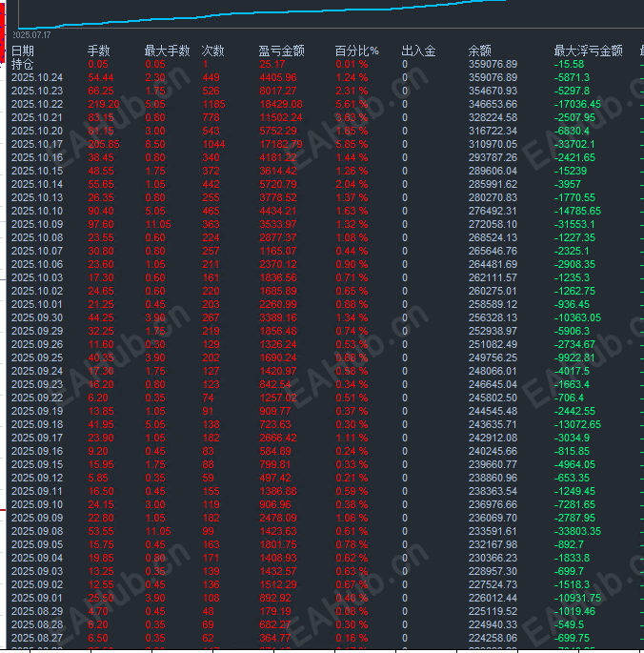Select date 2025.09.26 row

(37, 344)
